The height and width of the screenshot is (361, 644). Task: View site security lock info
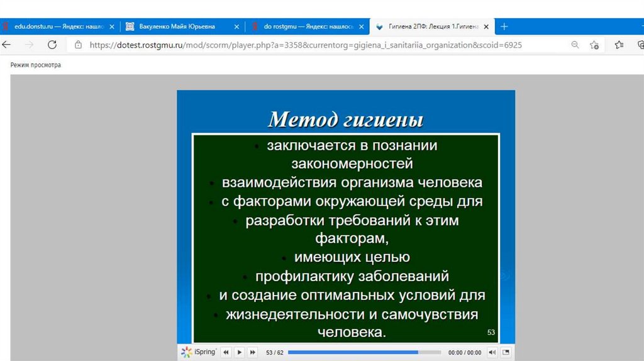click(x=78, y=45)
